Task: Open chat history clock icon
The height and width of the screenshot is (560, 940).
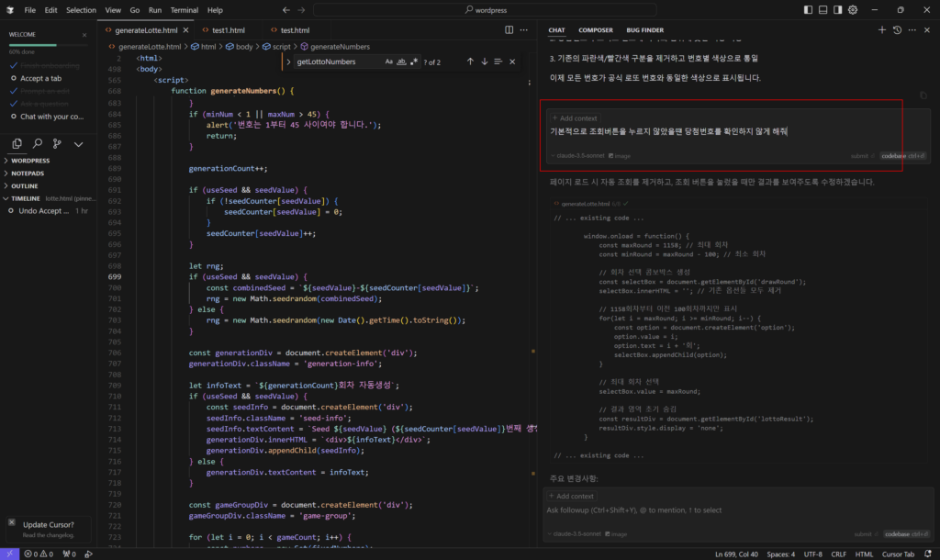Action: (x=897, y=30)
